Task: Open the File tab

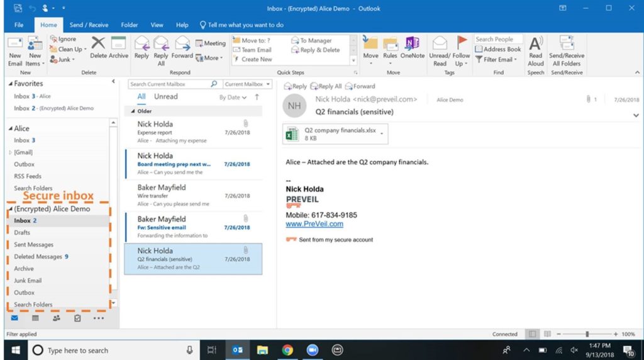Action: 19,25
